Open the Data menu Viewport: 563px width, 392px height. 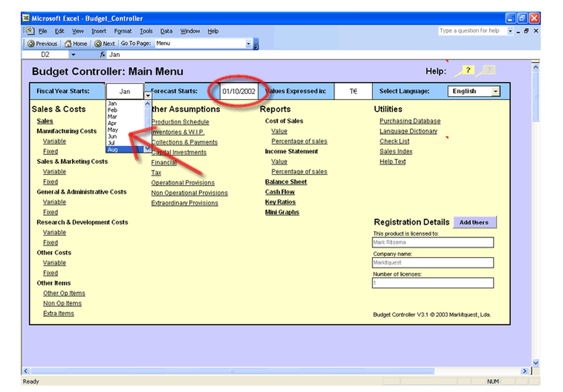click(166, 31)
